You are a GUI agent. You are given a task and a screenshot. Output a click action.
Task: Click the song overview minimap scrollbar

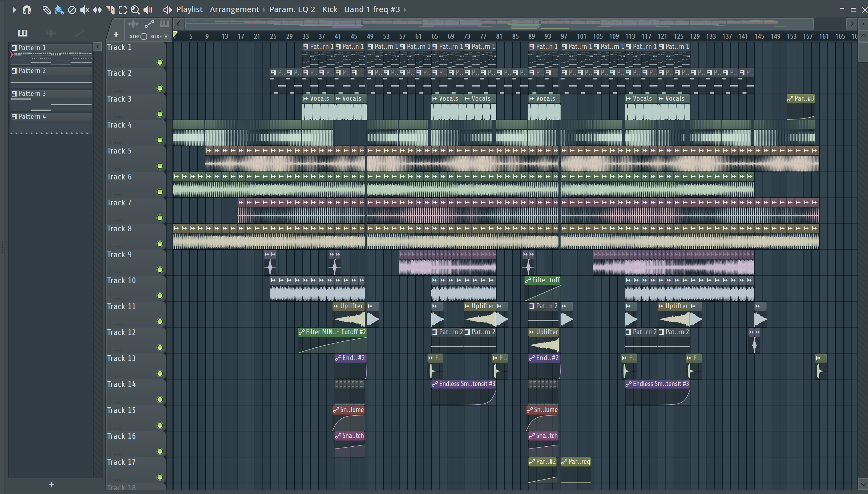point(499,24)
